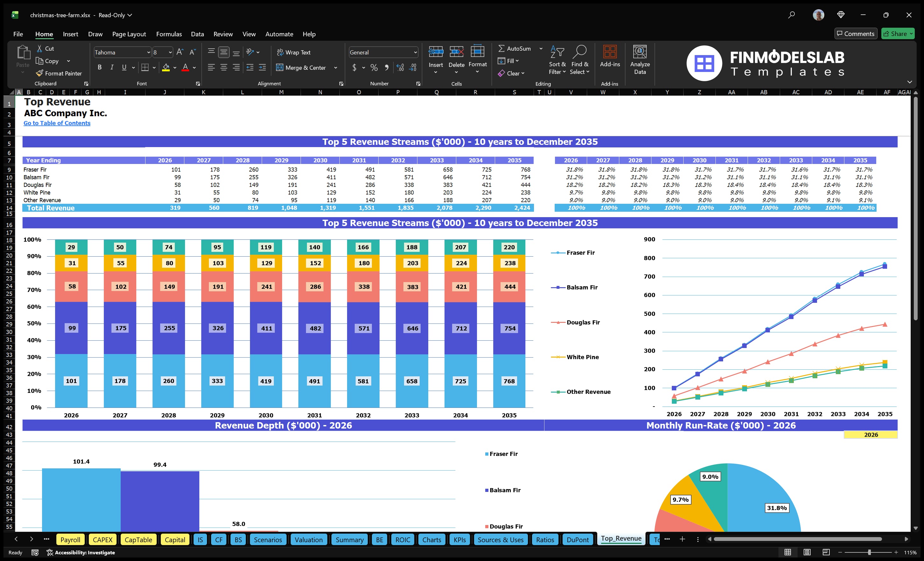Open the Tahoma font name dropdown
The image size is (924, 561).
pos(149,52)
